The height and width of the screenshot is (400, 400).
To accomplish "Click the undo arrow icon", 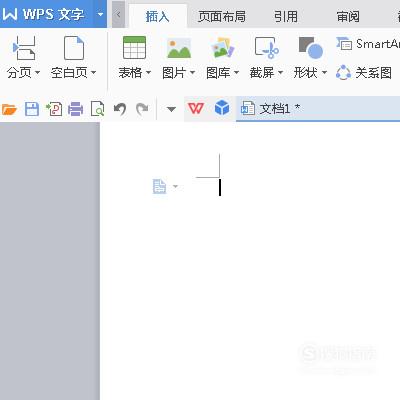I will pyautogui.click(x=120, y=109).
